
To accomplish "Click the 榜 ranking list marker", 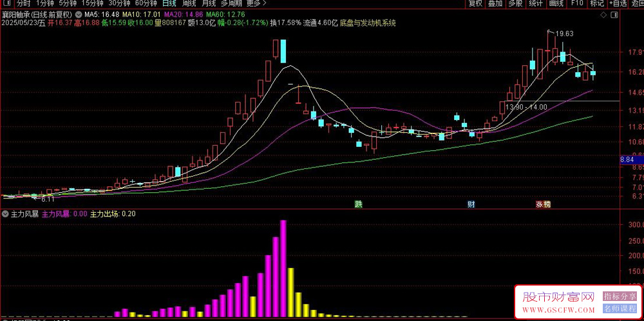I will [x=547, y=204].
